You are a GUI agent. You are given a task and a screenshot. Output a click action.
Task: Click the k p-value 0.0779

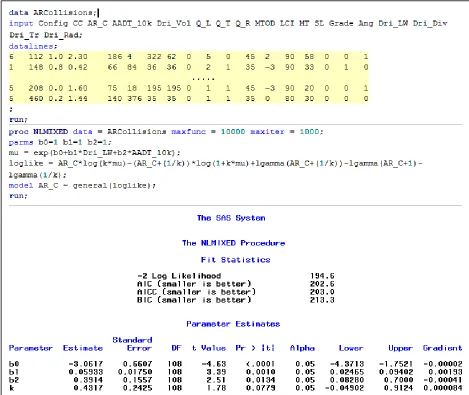(260, 388)
